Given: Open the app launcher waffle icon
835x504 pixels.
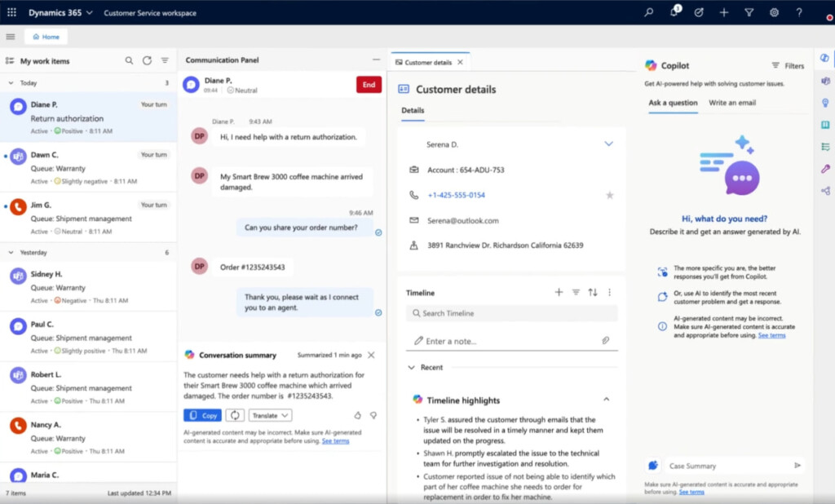Looking at the screenshot, I should point(11,12).
